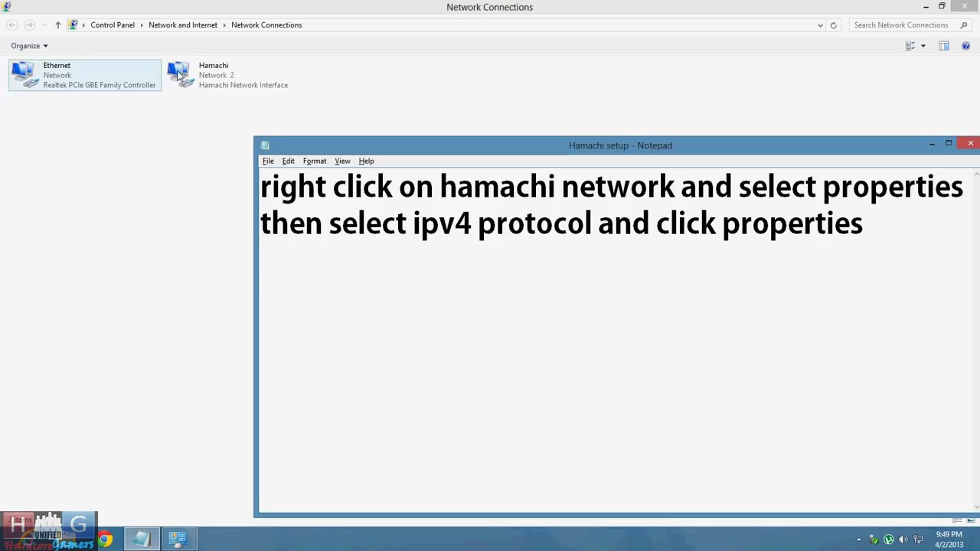Open the view options dropdown arrow

click(x=923, y=46)
